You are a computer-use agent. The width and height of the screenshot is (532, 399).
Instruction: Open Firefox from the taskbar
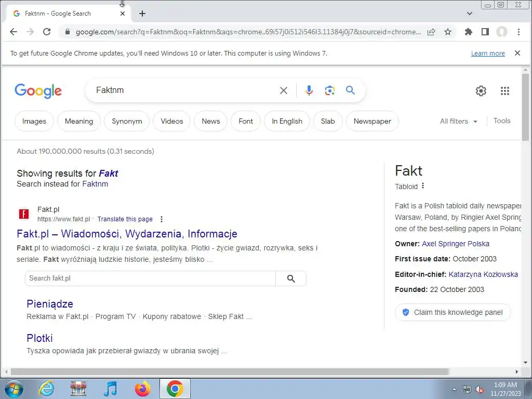point(142,389)
